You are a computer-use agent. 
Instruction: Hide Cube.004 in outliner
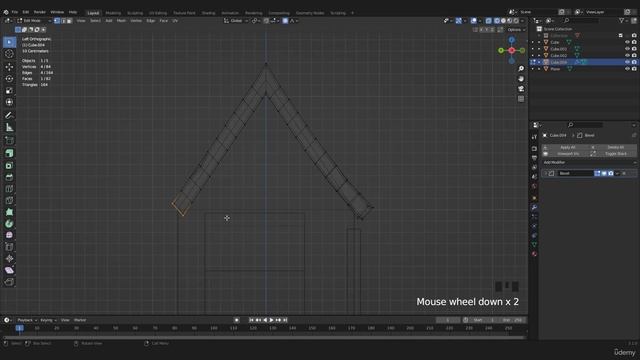tap(627, 62)
